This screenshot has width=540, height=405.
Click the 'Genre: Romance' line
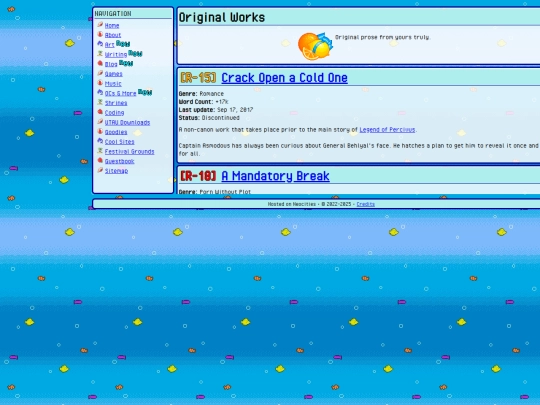(x=201, y=94)
